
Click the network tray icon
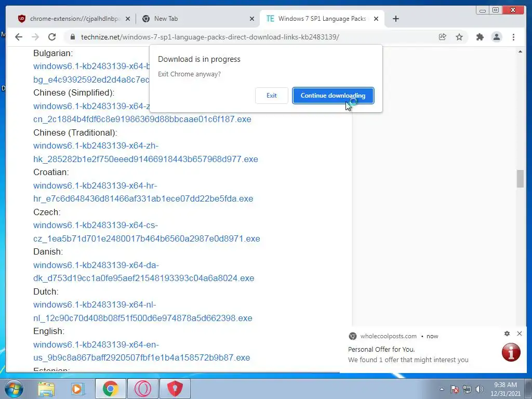[x=467, y=389]
